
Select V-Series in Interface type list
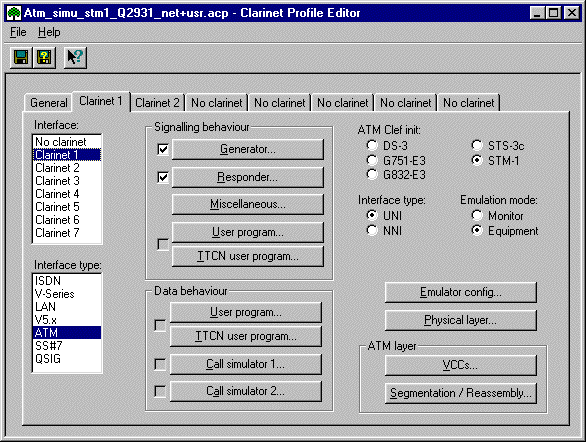[67, 294]
